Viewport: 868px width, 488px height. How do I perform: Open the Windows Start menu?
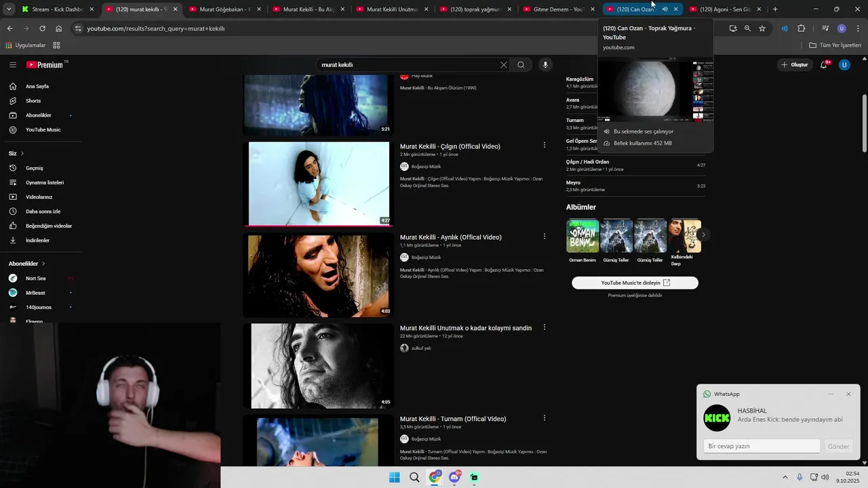[x=394, y=477]
